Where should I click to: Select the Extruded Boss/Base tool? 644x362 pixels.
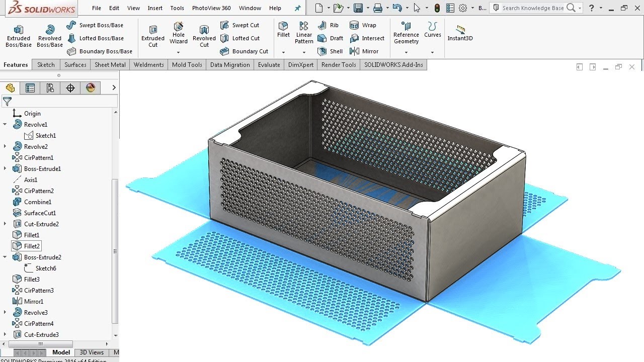(19, 36)
